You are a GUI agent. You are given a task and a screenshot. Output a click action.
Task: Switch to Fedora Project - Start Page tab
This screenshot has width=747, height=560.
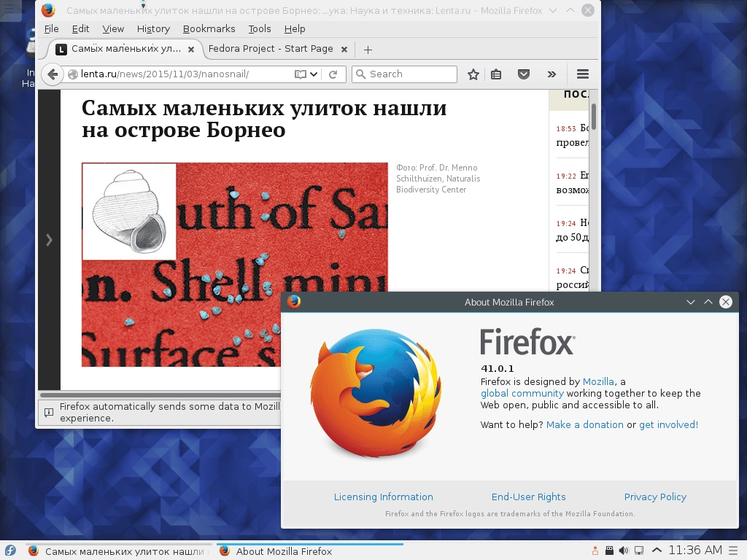coord(271,49)
